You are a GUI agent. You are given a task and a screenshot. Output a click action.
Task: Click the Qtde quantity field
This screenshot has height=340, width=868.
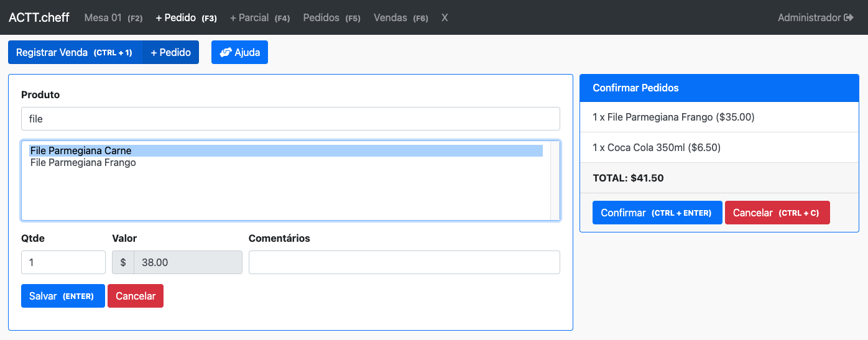click(63, 262)
